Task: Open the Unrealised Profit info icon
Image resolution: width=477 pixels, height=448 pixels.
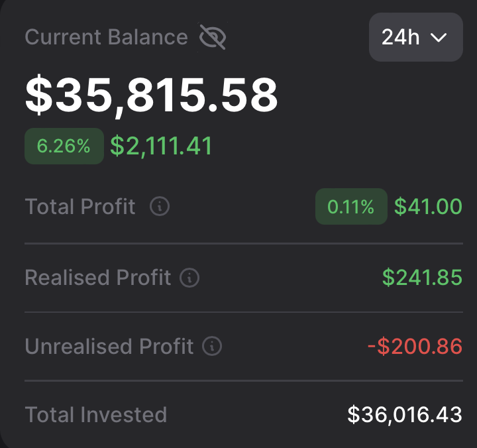Action: pos(212,346)
